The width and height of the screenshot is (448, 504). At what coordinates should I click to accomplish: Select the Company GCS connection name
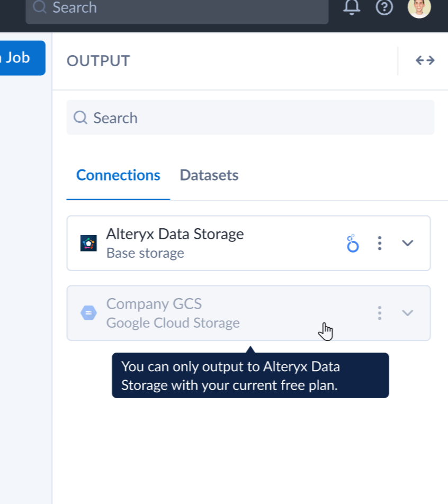point(154,304)
